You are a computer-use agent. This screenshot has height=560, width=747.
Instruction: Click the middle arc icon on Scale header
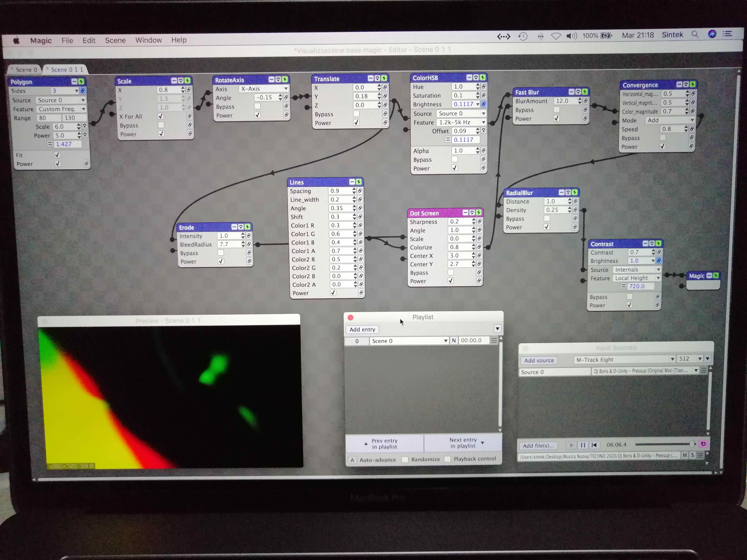181,81
